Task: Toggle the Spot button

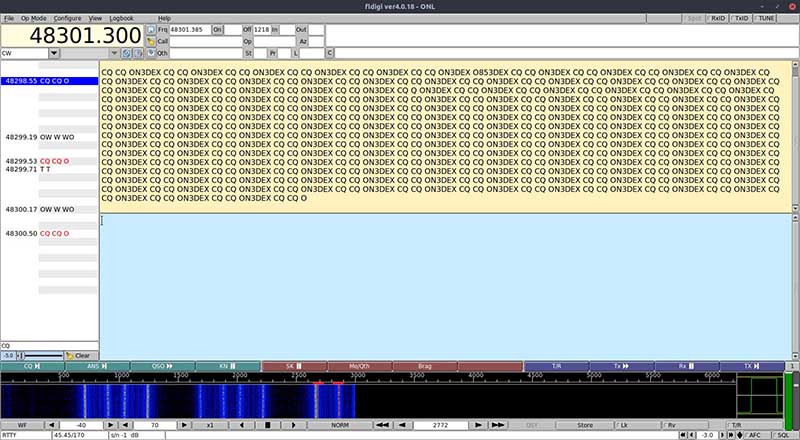Action: point(693,18)
